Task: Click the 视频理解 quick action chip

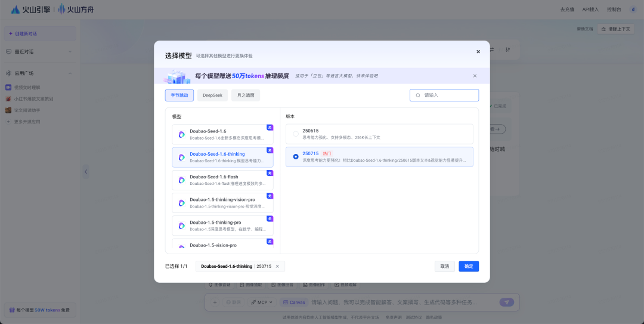Action: [346, 285]
